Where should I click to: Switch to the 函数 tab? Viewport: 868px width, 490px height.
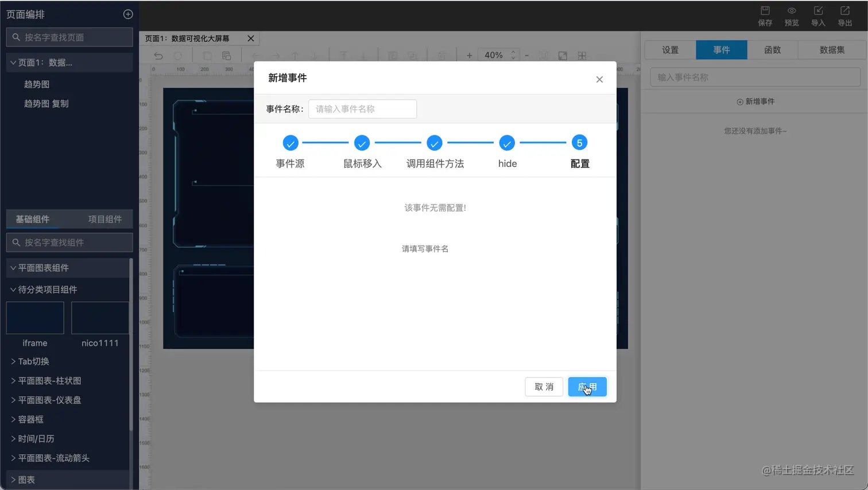(x=773, y=50)
